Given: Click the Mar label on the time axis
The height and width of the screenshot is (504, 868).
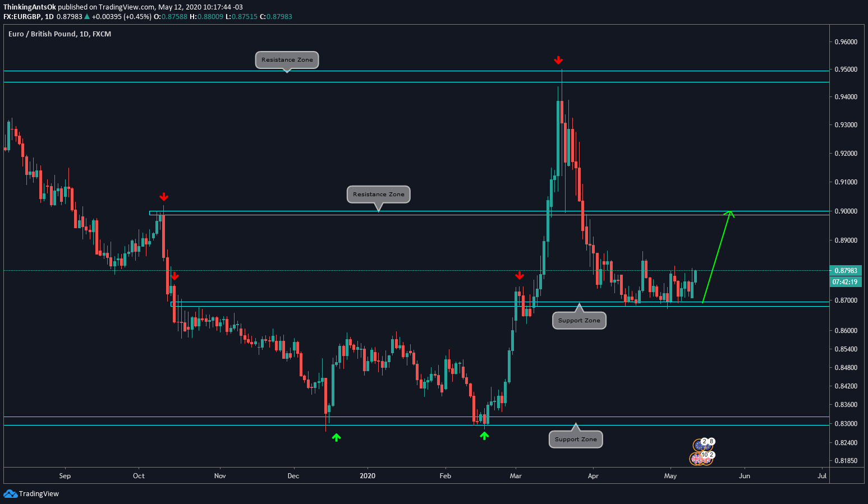Looking at the screenshot, I should [x=516, y=476].
